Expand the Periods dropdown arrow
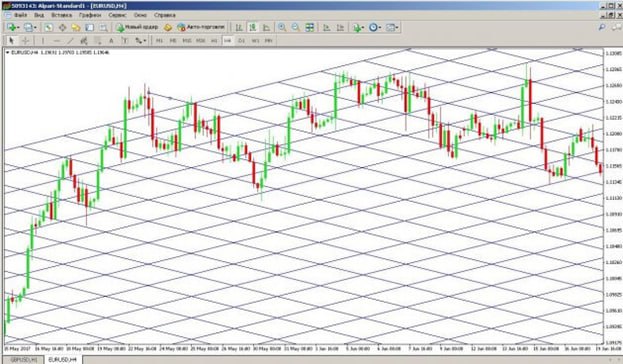 (x=380, y=27)
